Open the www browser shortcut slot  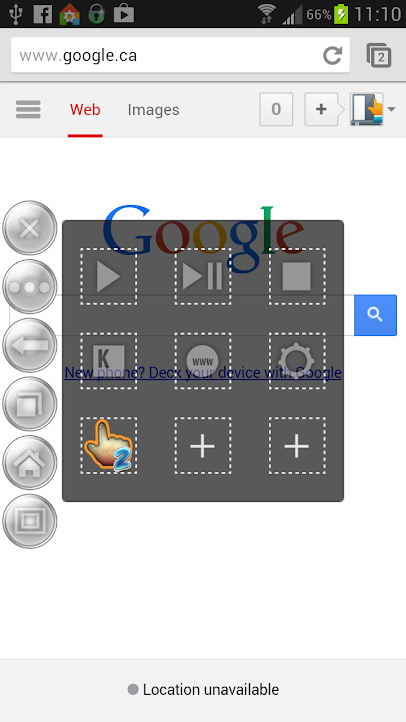(x=203, y=361)
